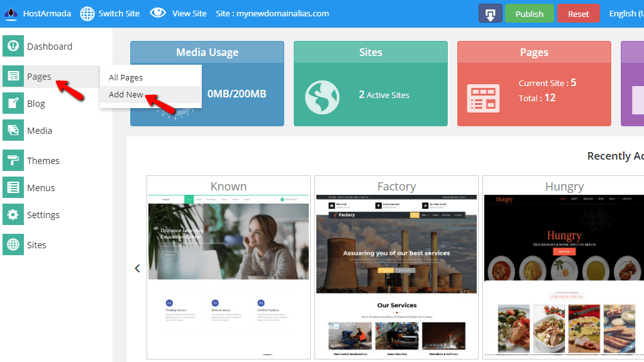
Task: Click the Recently Added heading
Action: click(616, 156)
